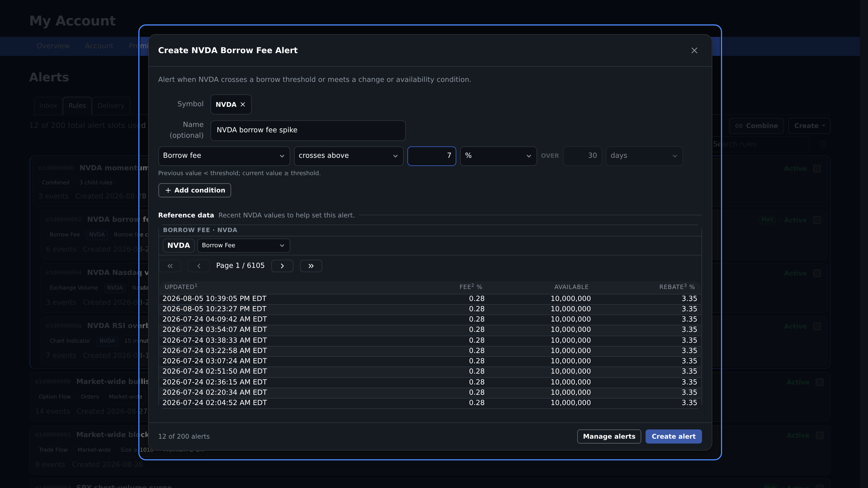Close the Create NVDA Borrow Fee Alert dialog

pos(694,50)
